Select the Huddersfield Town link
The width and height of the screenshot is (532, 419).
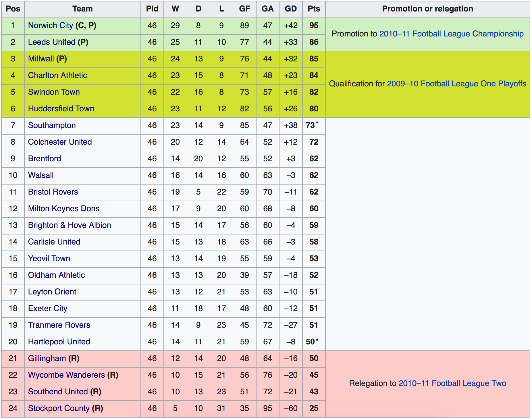[x=61, y=109]
